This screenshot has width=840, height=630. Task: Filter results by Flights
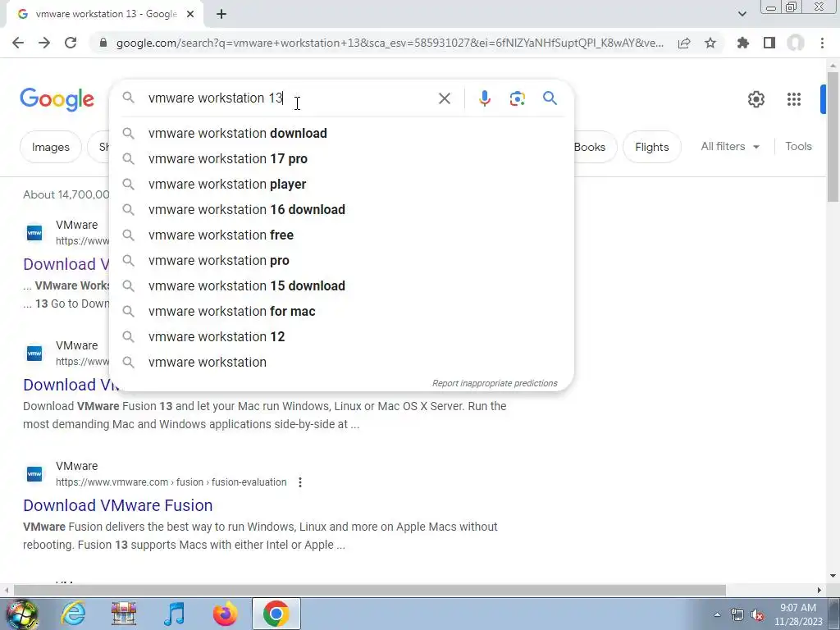click(652, 147)
